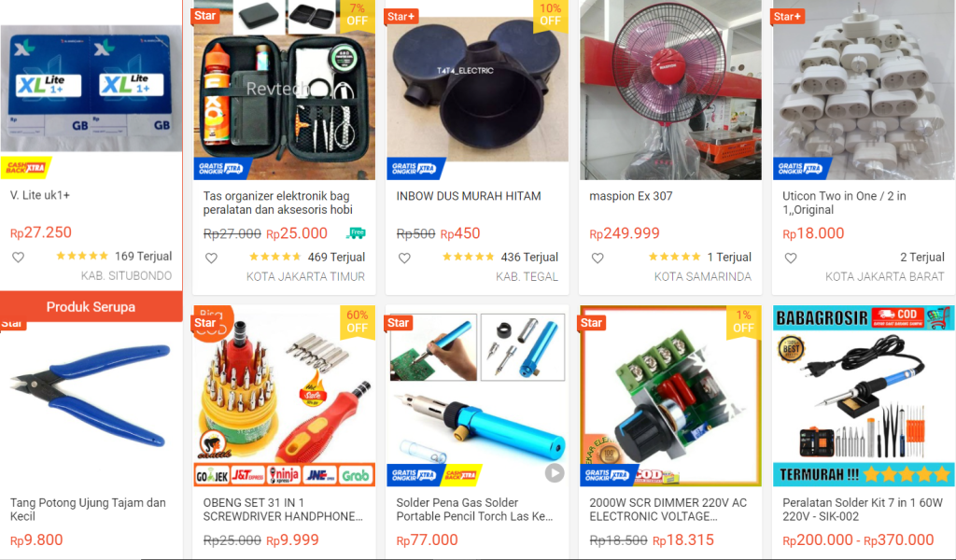Click the 60% OFF discount tag
The image size is (956, 560).
(x=358, y=321)
